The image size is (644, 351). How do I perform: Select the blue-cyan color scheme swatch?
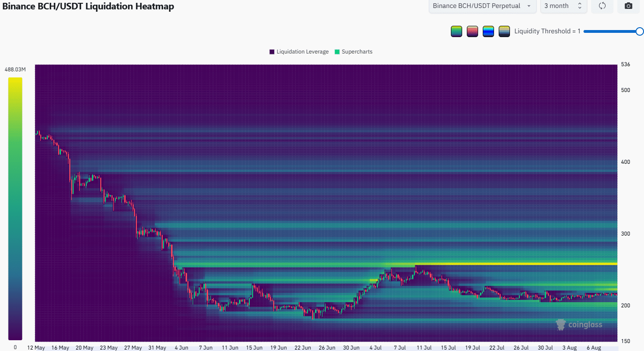click(488, 31)
